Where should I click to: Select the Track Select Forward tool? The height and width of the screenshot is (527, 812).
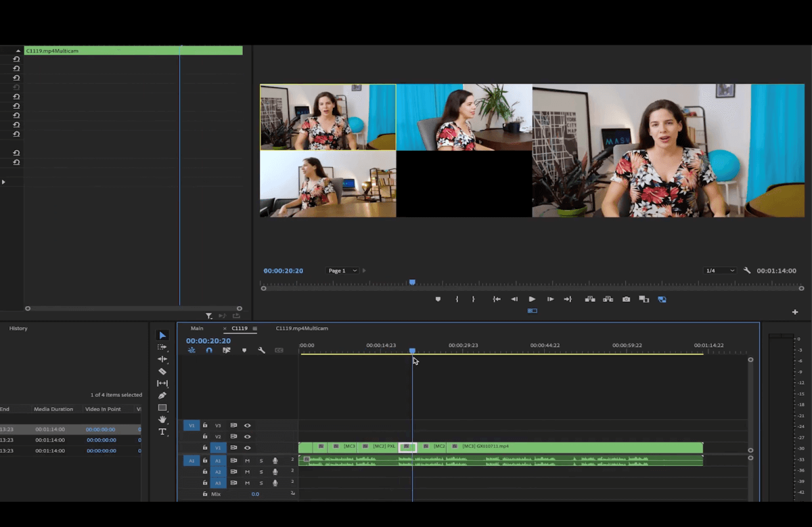coord(162,347)
